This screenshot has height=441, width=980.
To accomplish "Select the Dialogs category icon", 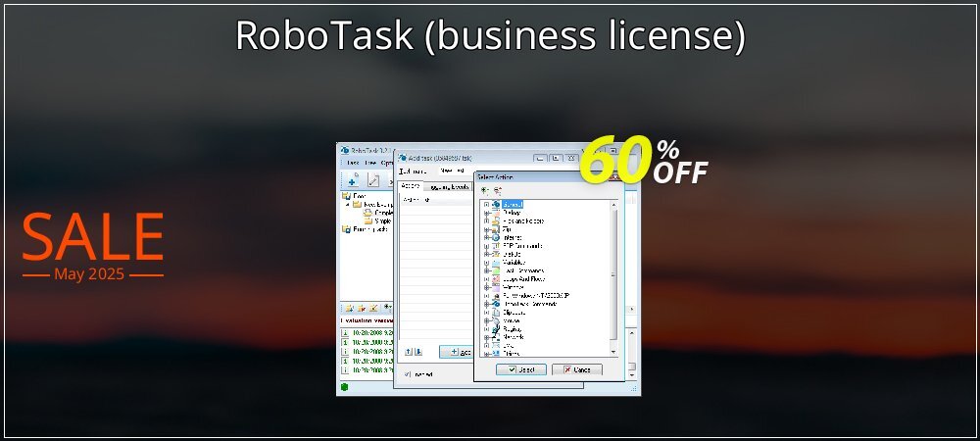I will coord(496,213).
